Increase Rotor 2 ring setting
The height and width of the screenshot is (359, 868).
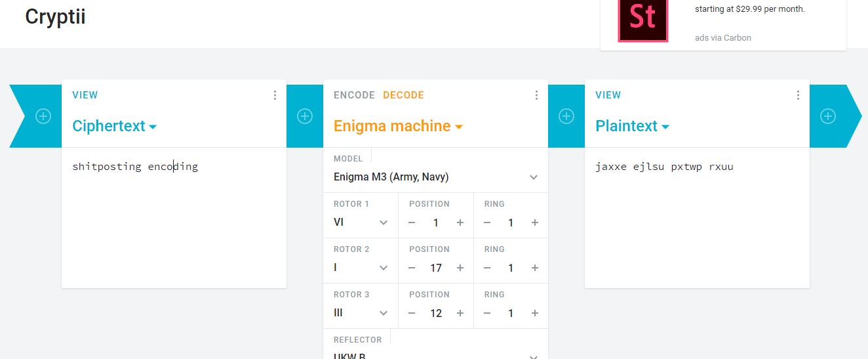pos(535,268)
